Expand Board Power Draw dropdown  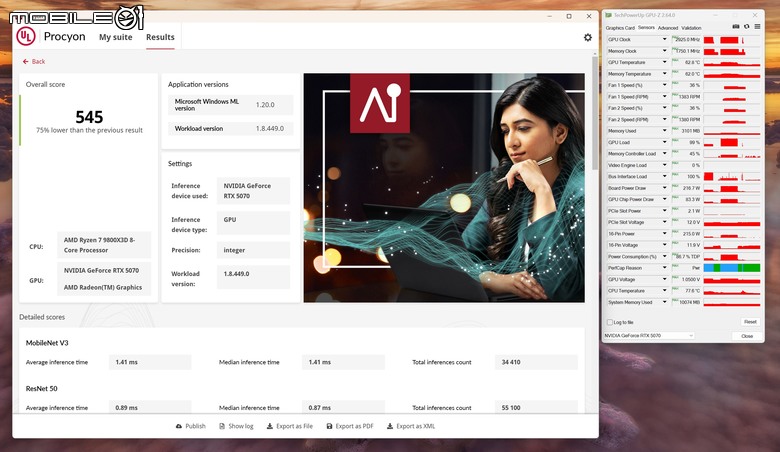pos(664,188)
